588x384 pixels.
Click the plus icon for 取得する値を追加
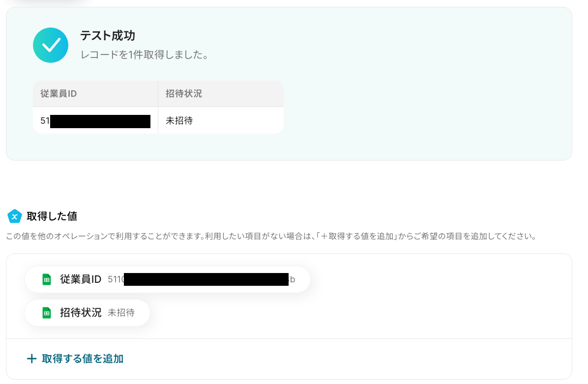coord(32,359)
